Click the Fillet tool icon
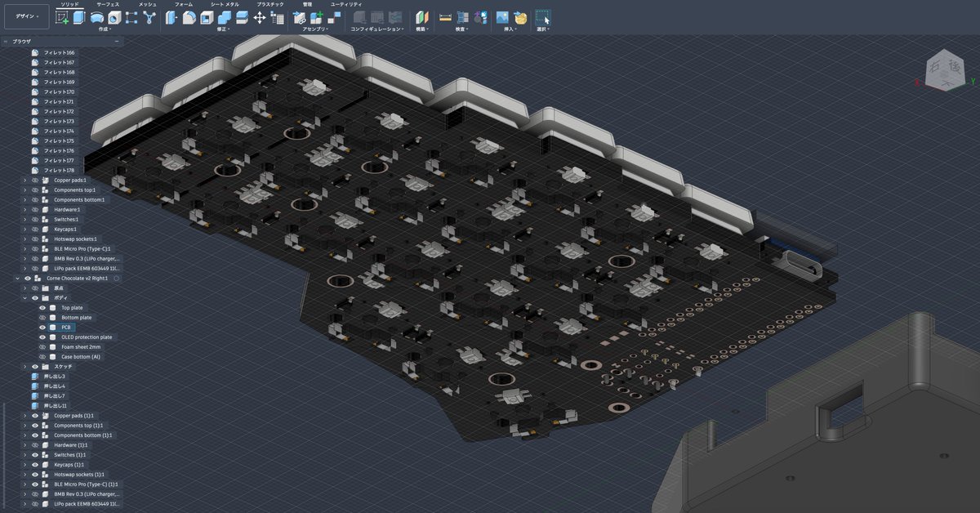Viewport: 980px width, 513px height. 189,17
